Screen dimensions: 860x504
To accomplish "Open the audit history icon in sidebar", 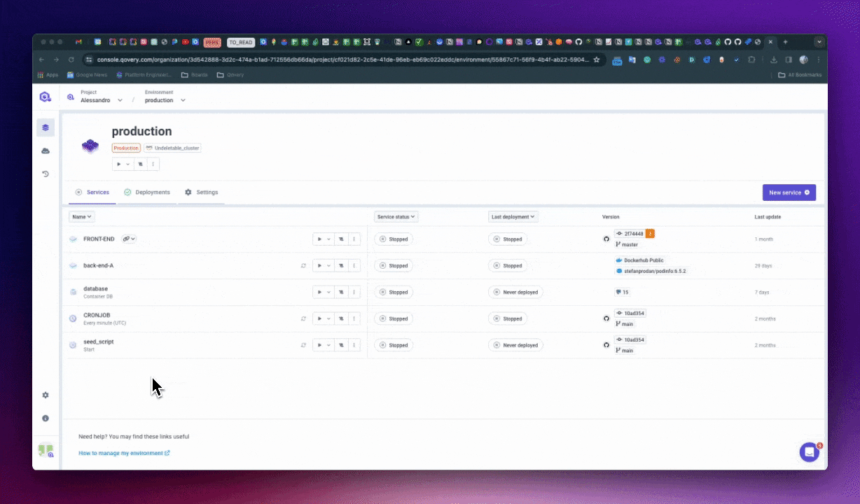I will coord(46,174).
